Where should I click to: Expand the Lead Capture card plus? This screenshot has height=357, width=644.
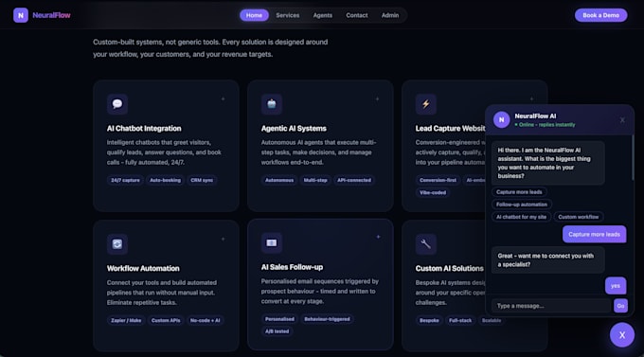click(531, 99)
